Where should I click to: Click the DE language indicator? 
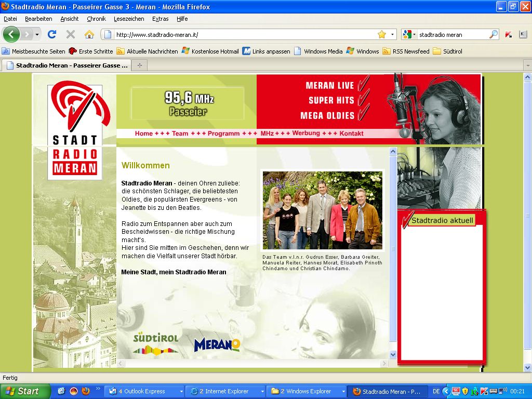coord(436,391)
